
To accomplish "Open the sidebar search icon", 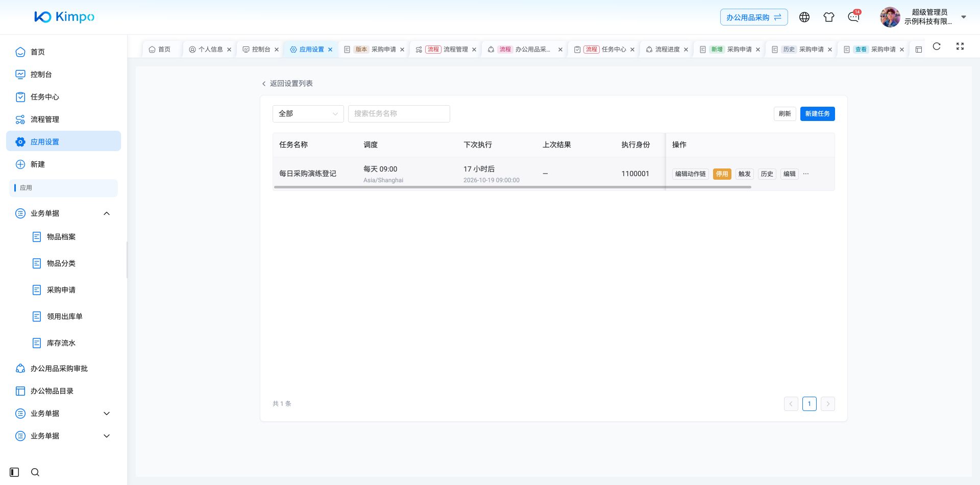I will [35, 472].
